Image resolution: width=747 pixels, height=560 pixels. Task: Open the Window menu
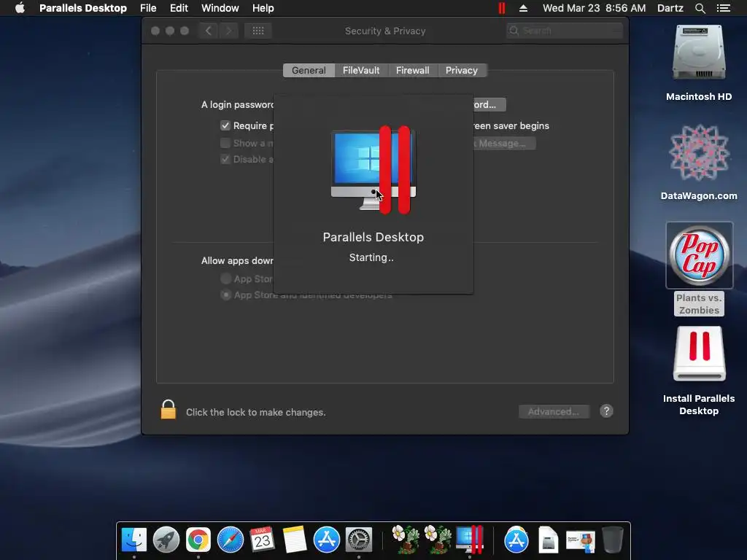pos(220,8)
